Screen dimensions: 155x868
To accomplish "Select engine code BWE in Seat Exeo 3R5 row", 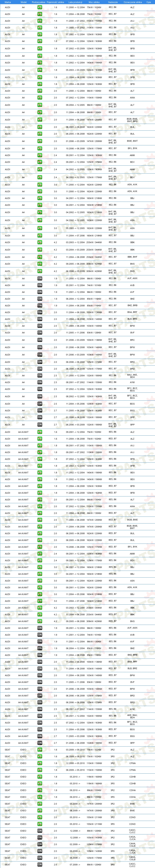I will (x=132, y=810).
